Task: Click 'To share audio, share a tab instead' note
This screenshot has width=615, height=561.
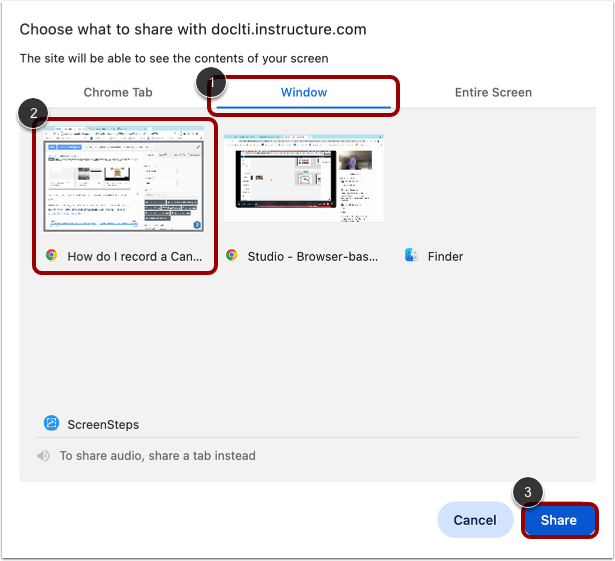Action: (x=157, y=456)
